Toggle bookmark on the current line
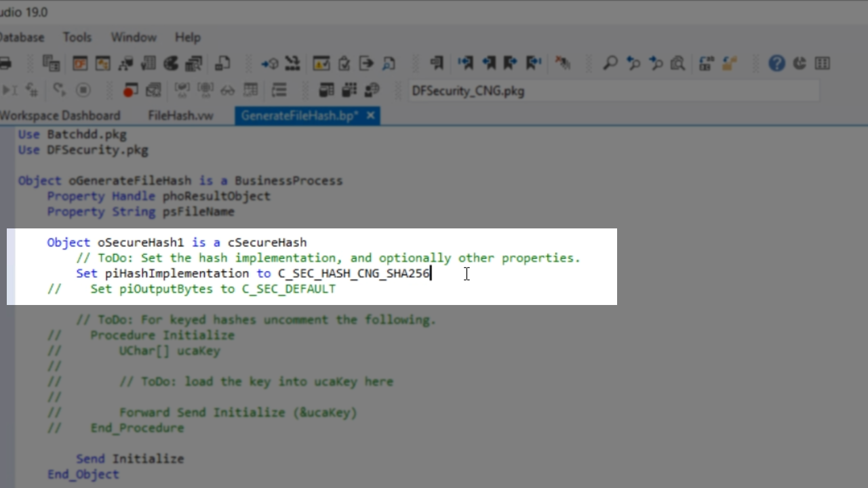 436,64
